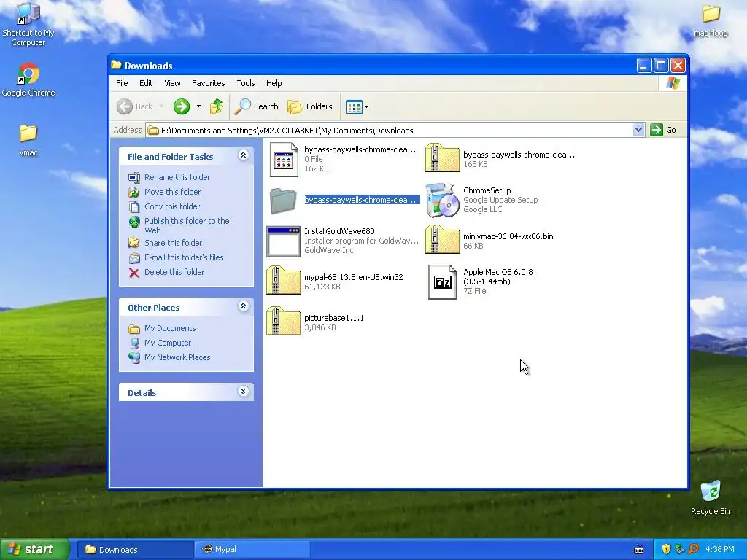The width and height of the screenshot is (747, 560).
Task: Go up one folder level
Action: 216,106
